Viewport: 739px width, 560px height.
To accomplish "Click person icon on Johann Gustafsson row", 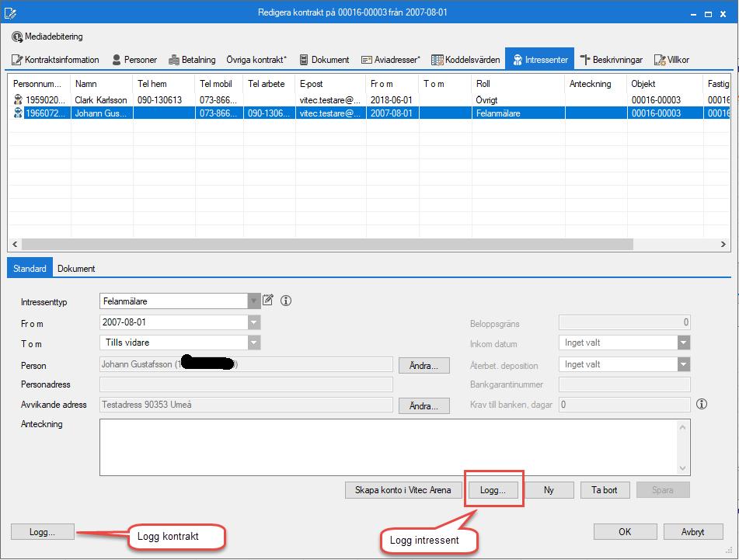I will (18, 113).
